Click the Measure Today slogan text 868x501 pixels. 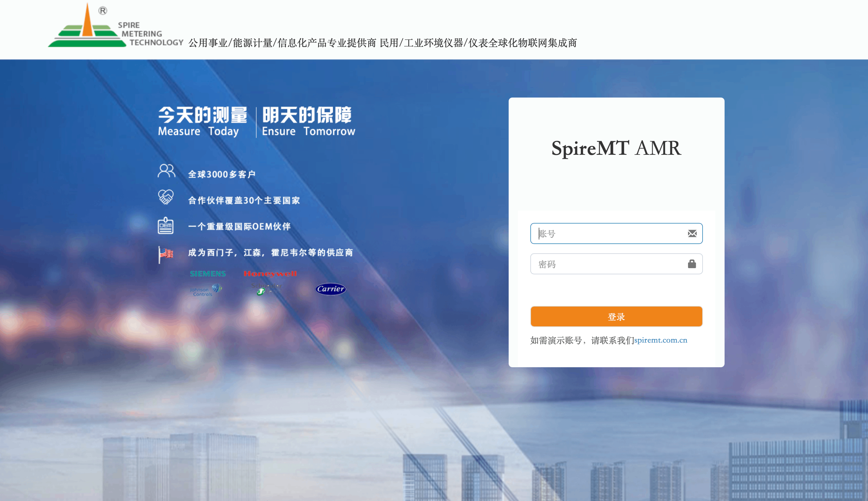click(x=198, y=131)
